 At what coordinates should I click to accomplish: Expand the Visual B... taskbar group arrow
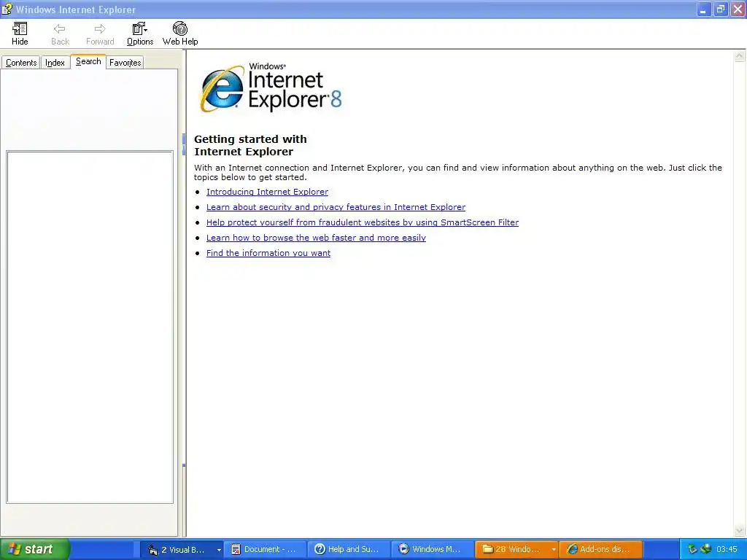pos(219,550)
